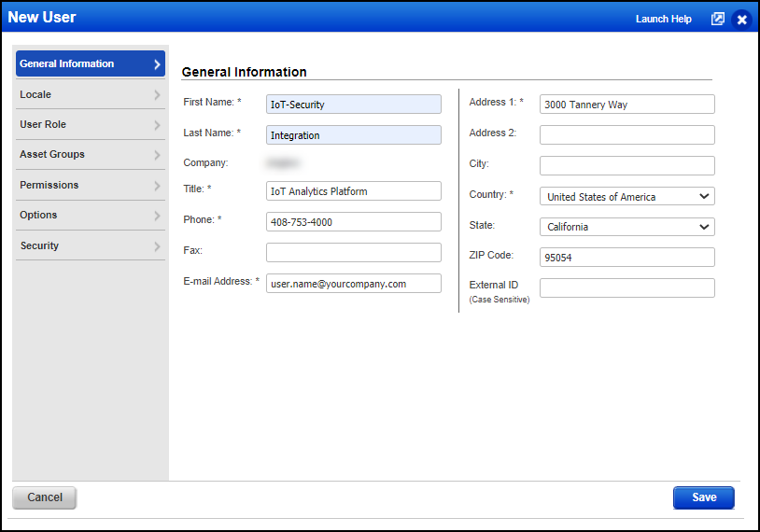The image size is (760, 532).
Task: Click into the Fax field
Action: point(353,252)
